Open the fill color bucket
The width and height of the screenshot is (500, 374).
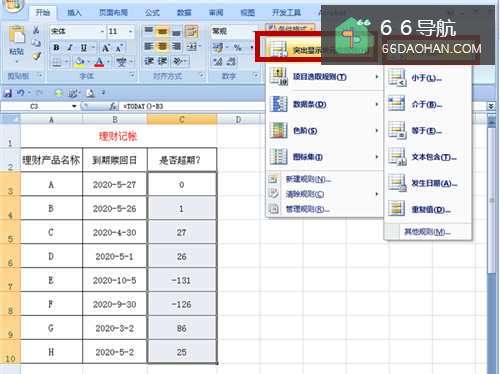coord(79,62)
